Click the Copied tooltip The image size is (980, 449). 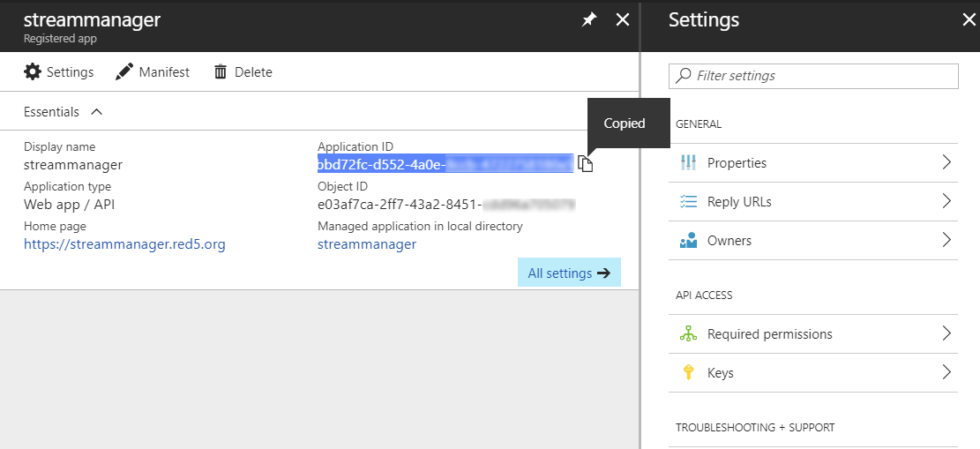click(x=629, y=123)
